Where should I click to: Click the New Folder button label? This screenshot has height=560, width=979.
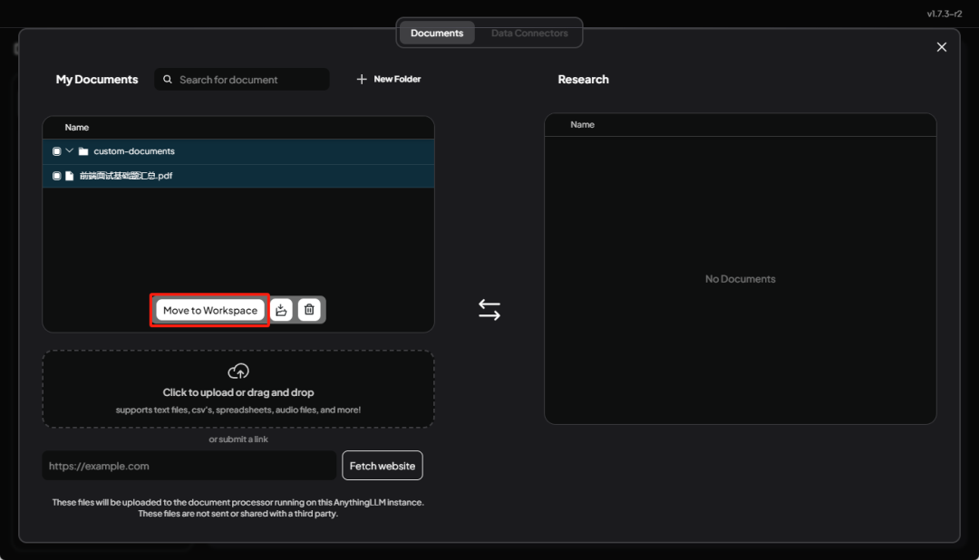click(397, 79)
